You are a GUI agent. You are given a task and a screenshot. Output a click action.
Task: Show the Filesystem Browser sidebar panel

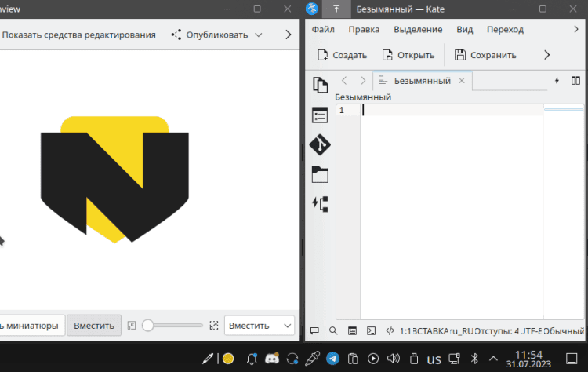pyautogui.click(x=320, y=174)
